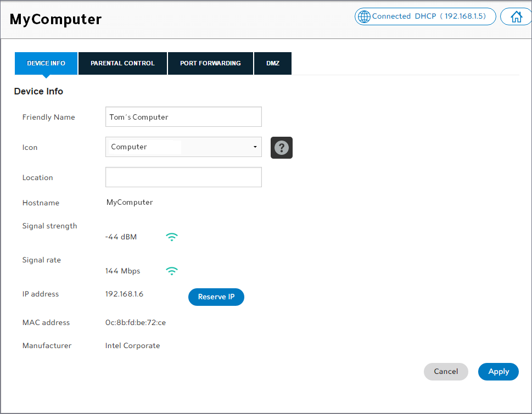This screenshot has width=532, height=414.
Task: Click the MAC address value 0c:8b:fd:be:72:ce
Action: click(x=136, y=323)
